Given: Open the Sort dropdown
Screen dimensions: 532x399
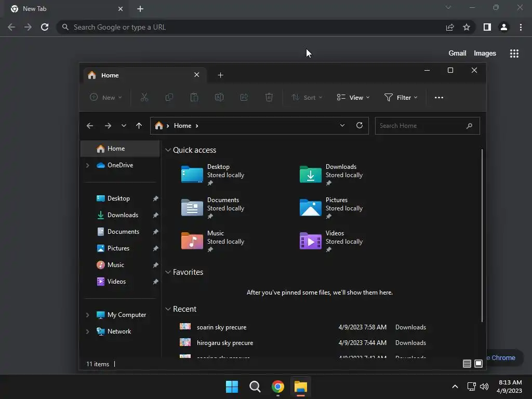Looking at the screenshot, I should pyautogui.click(x=307, y=97).
